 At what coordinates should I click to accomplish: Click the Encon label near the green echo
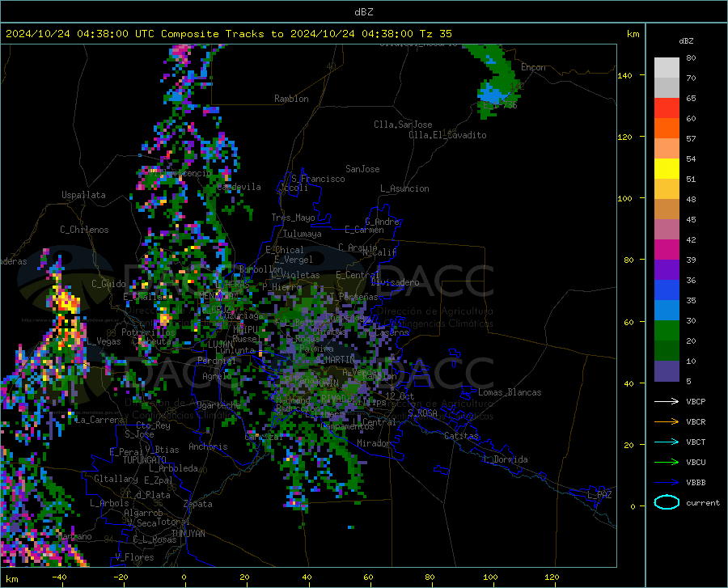point(533,67)
